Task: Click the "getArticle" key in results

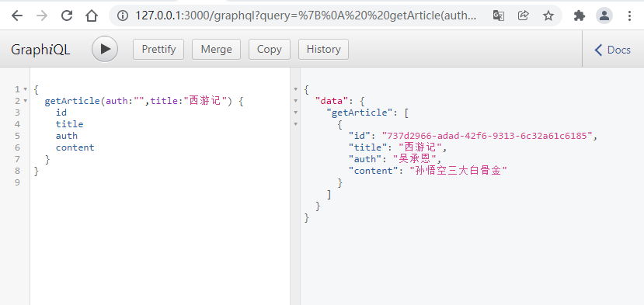Action: [x=362, y=113]
